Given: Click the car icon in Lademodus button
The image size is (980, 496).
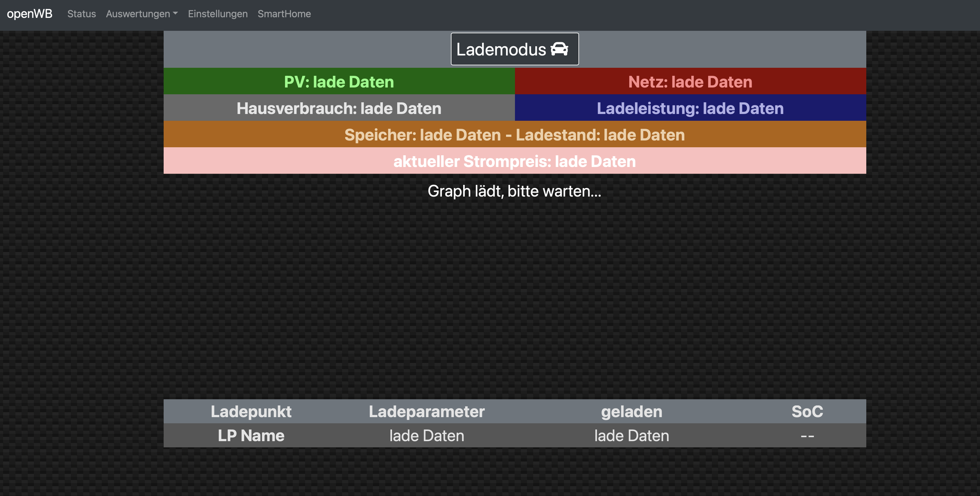Looking at the screenshot, I should click(559, 50).
